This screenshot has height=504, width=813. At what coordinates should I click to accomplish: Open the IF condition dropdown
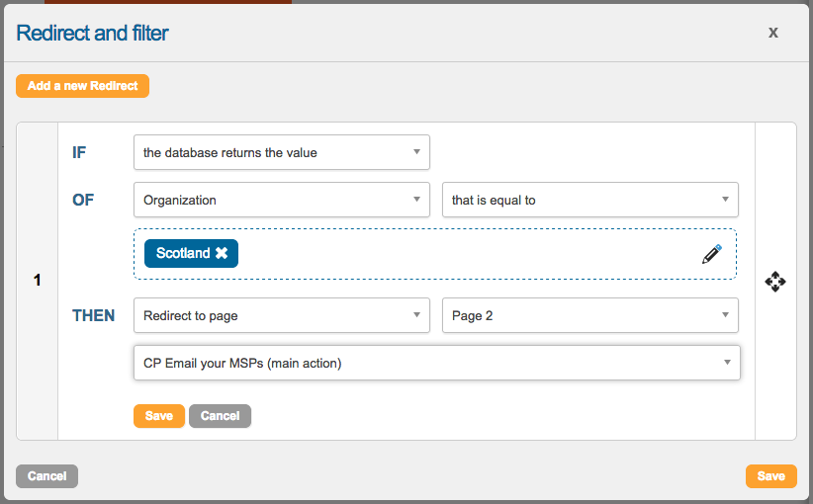click(x=281, y=152)
